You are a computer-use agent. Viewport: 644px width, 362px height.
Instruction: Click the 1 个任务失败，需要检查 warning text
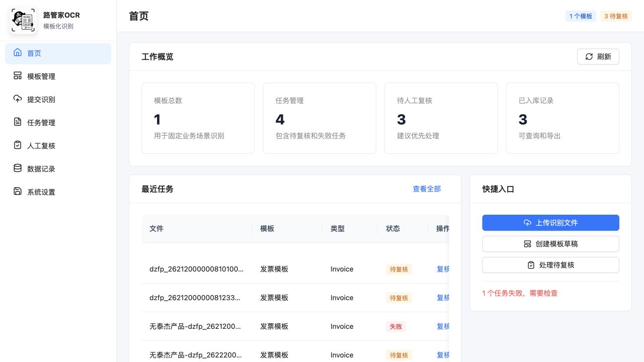[x=520, y=293]
